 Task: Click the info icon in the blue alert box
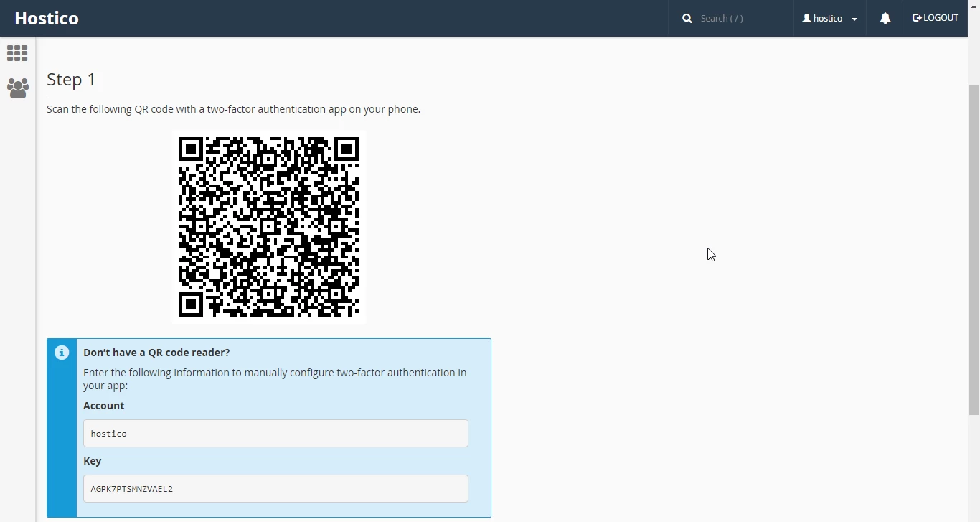[x=61, y=353]
